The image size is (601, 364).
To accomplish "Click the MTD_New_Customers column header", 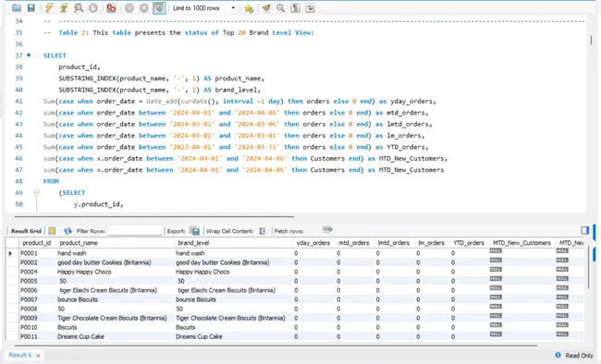I will pyautogui.click(x=521, y=243).
